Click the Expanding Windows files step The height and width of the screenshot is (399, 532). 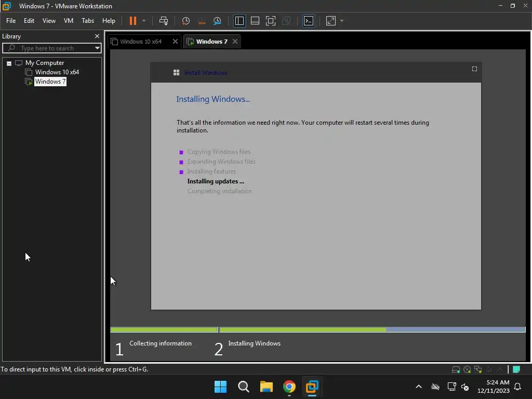point(221,162)
